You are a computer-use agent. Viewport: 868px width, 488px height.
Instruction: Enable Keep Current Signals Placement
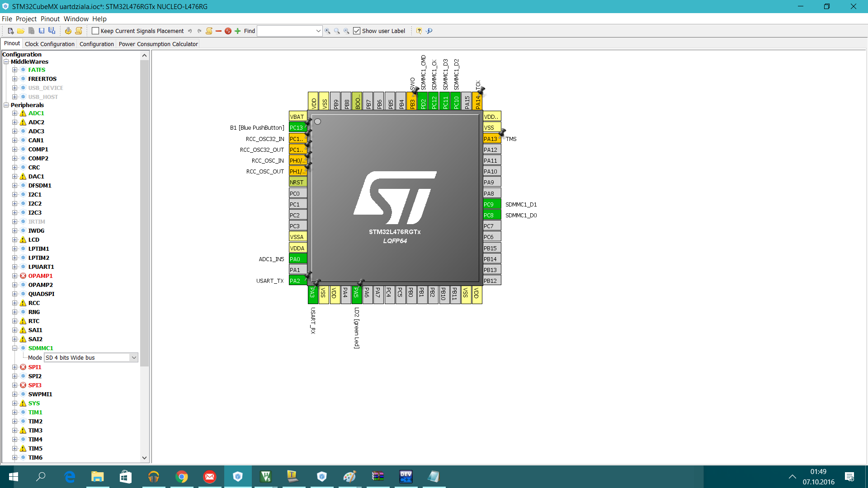95,31
